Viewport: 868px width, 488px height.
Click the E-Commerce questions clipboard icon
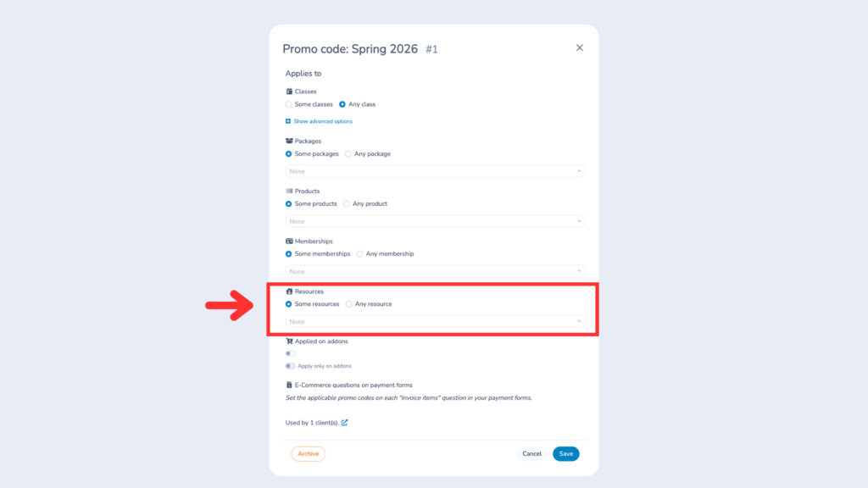289,384
